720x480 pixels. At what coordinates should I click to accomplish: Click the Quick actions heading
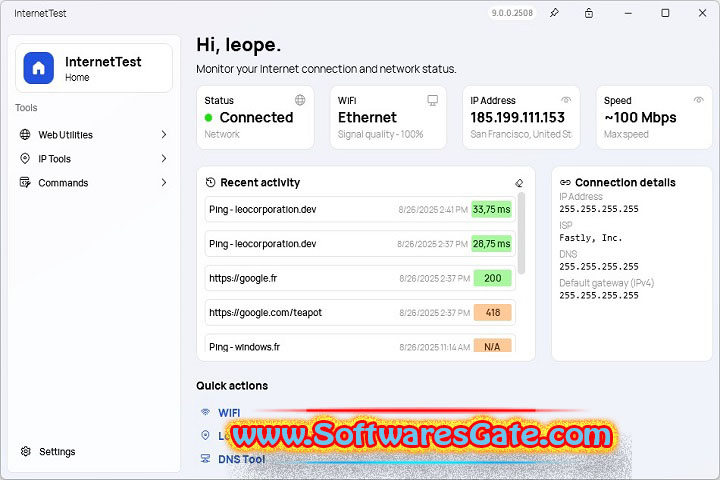pos(232,386)
